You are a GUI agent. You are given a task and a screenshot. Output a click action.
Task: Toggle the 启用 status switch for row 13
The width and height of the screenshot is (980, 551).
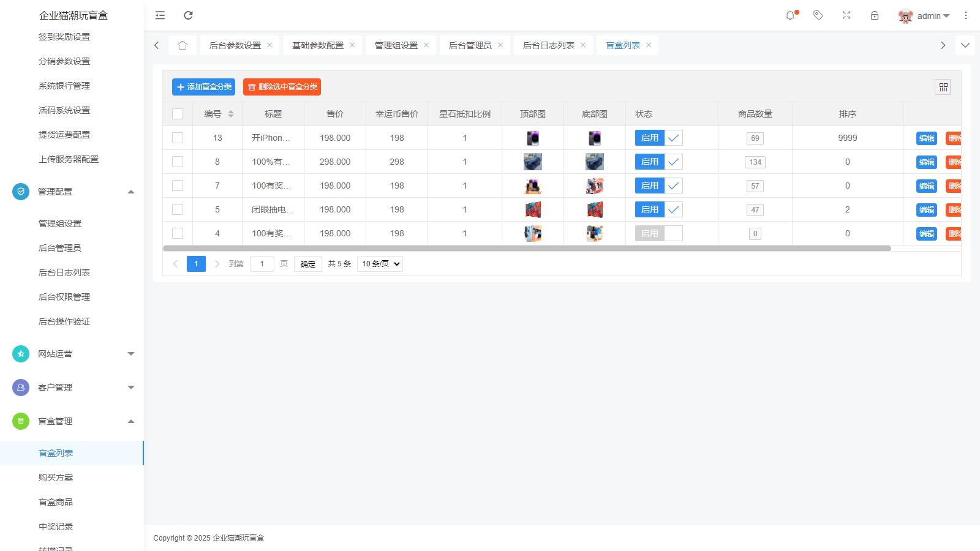click(658, 138)
